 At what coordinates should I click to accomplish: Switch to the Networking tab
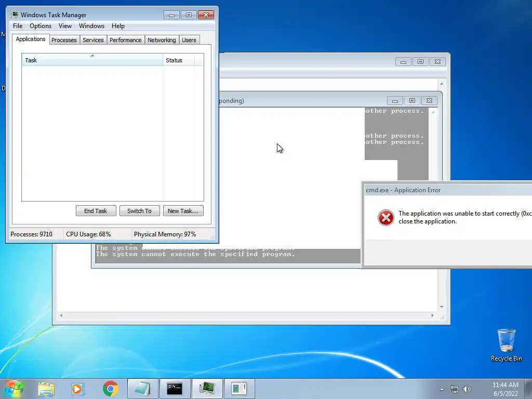pos(162,40)
